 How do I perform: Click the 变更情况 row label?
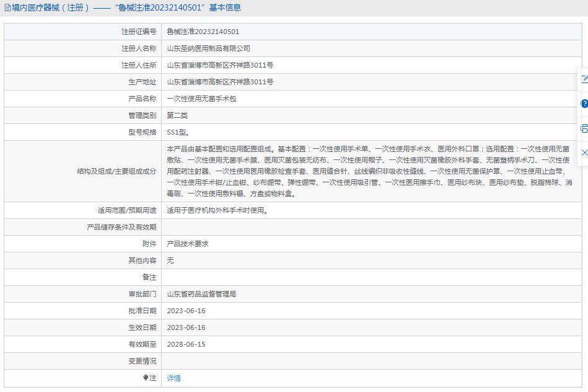(x=142, y=361)
